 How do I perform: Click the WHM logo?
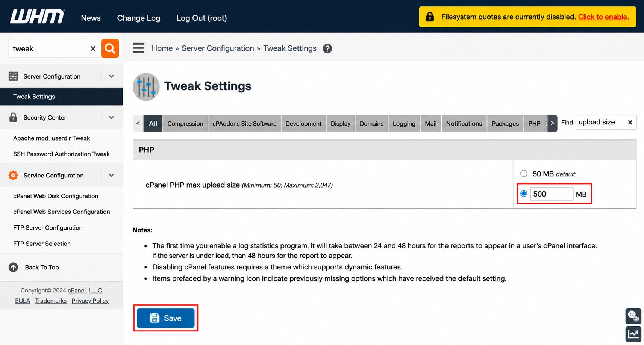pyautogui.click(x=37, y=17)
